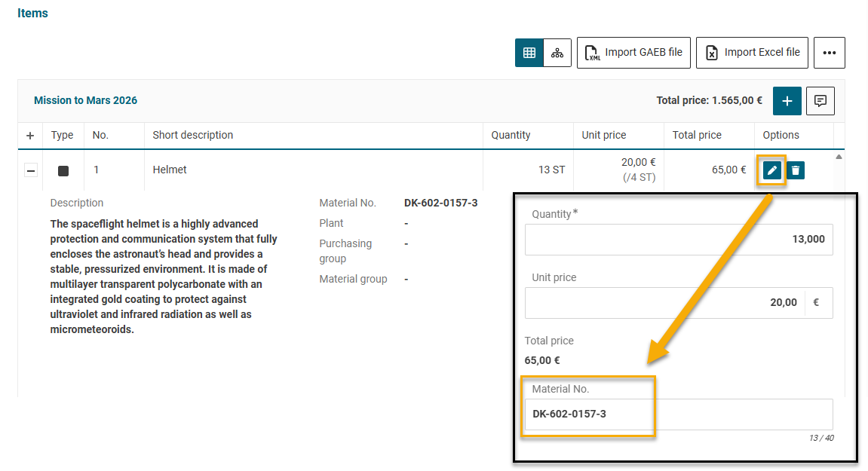The image size is (868, 471).
Task: Click the Helmet item type square icon
Action: click(63, 171)
